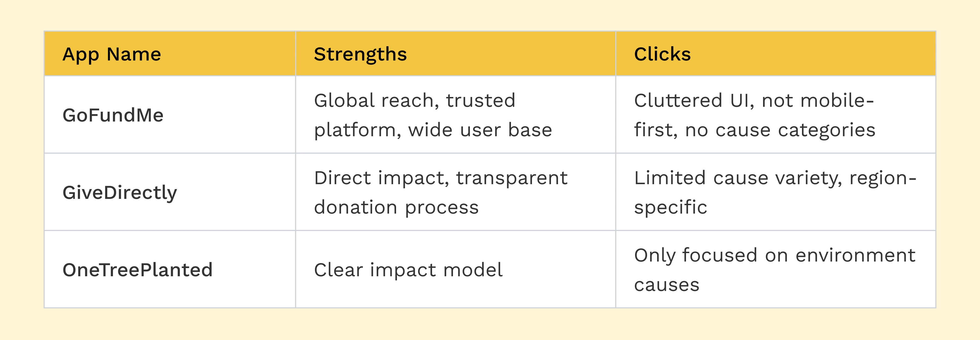
Task: Click the word 'transparent' in GiveDirectly row
Action: [x=512, y=178]
